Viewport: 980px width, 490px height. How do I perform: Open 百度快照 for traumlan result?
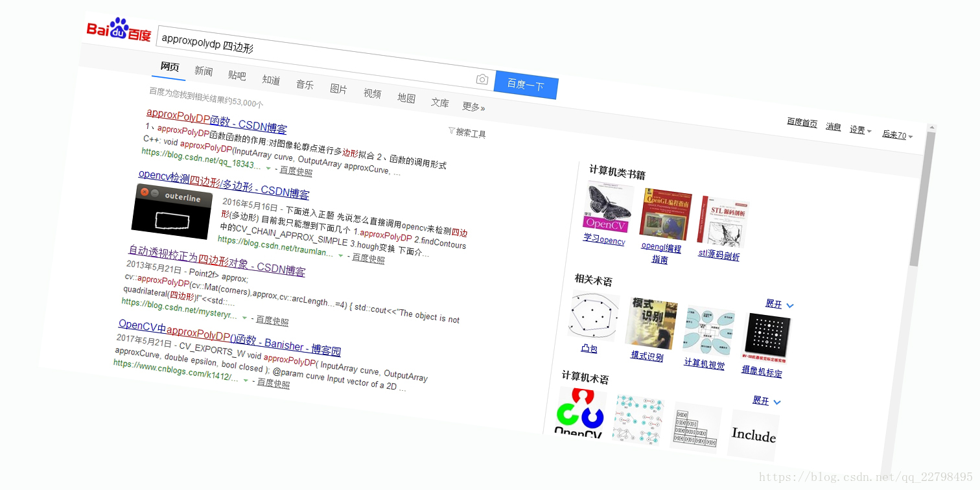(x=369, y=259)
